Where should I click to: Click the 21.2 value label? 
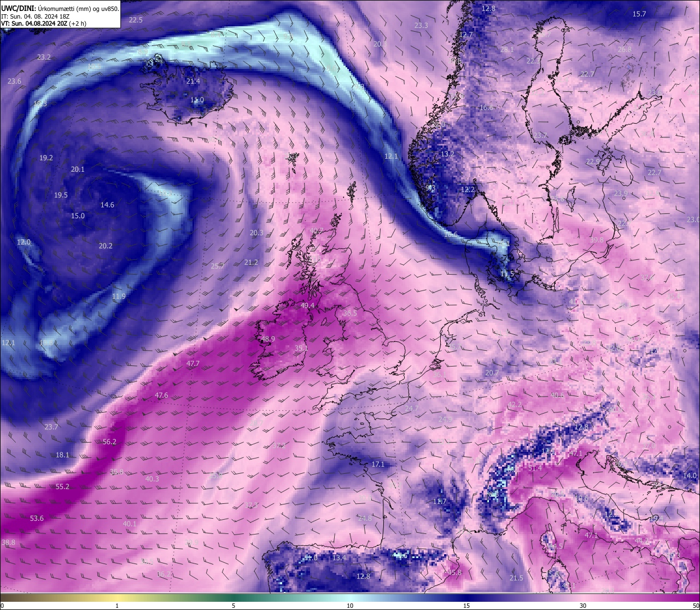click(251, 262)
